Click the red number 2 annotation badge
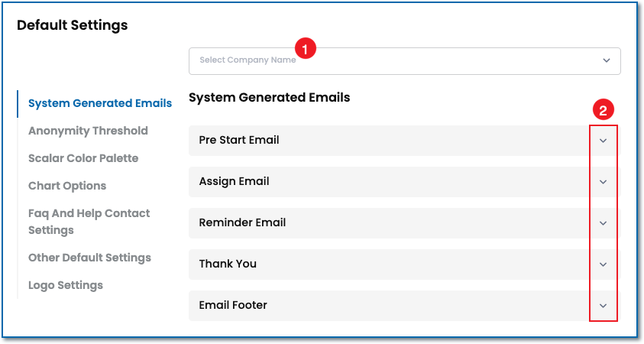Screen dimensions: 644x344 tap(603, 110)
